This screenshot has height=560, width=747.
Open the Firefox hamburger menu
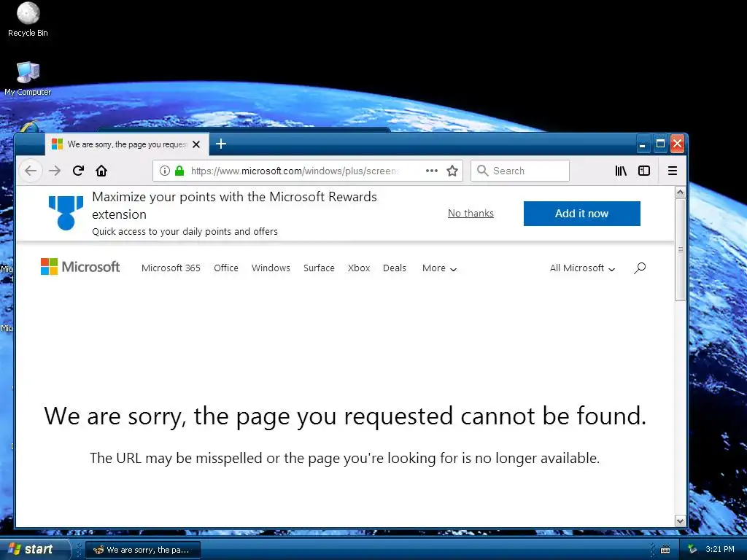(x=672, y=171)
